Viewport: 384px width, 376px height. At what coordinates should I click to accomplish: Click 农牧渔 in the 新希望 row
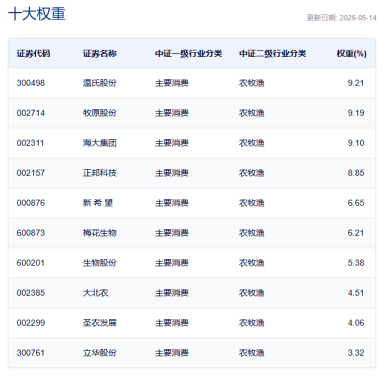pyautogui.click(x=251, y=203)
